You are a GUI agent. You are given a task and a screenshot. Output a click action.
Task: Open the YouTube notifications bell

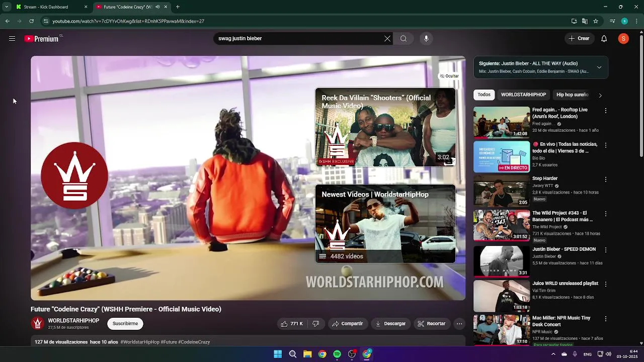point(604,39)
